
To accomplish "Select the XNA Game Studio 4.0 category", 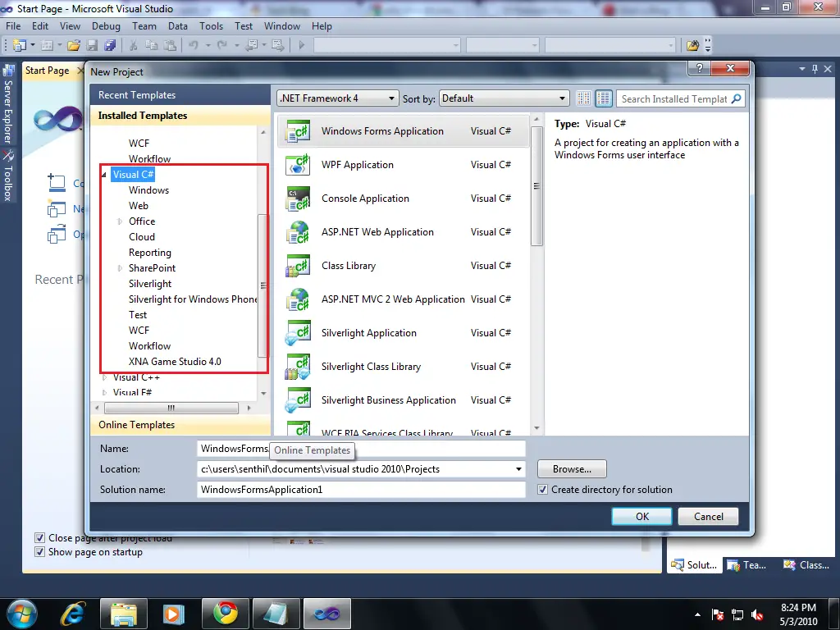I will (175, 362).
